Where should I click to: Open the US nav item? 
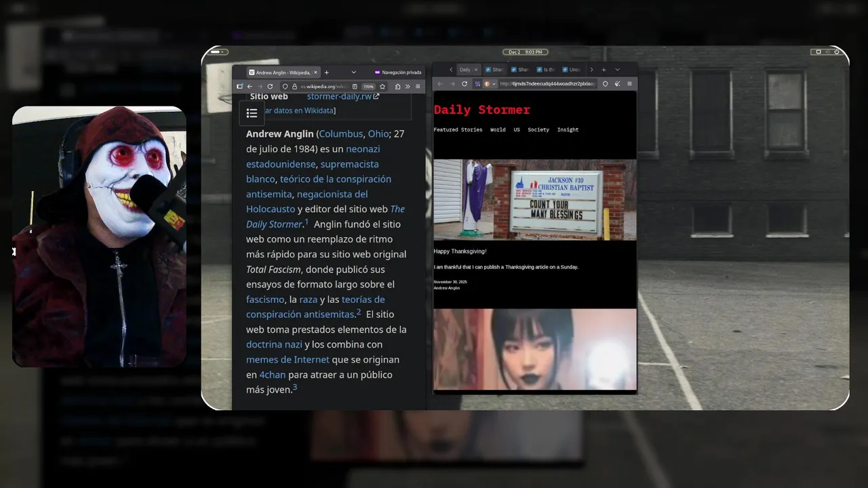point(517,129)
